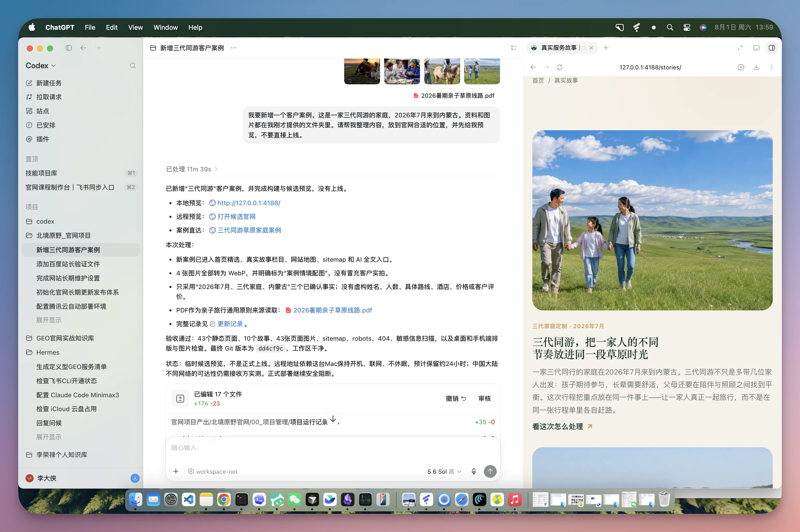Open the File menu
Screen dimensions: 800x532
tap(90, 28)
